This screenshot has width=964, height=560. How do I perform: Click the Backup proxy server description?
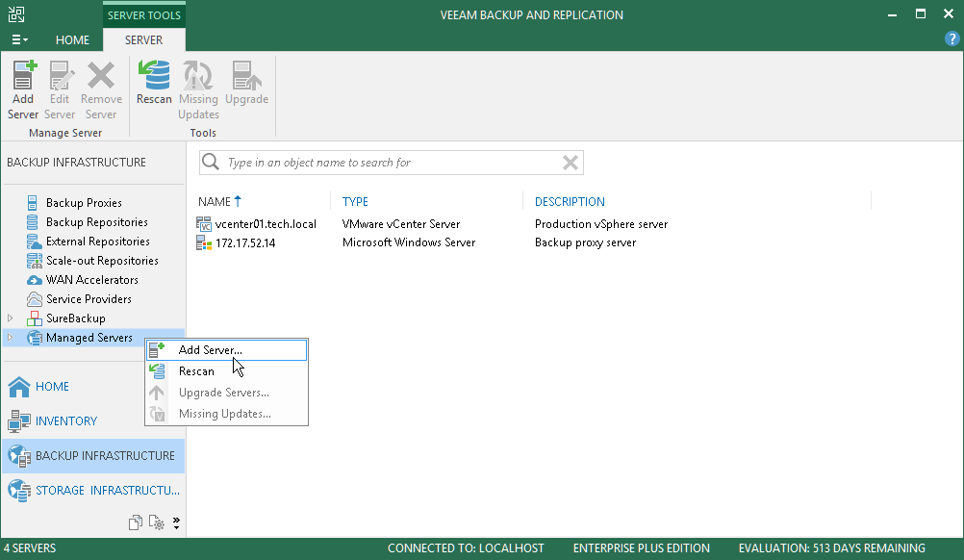click(585, 242)
